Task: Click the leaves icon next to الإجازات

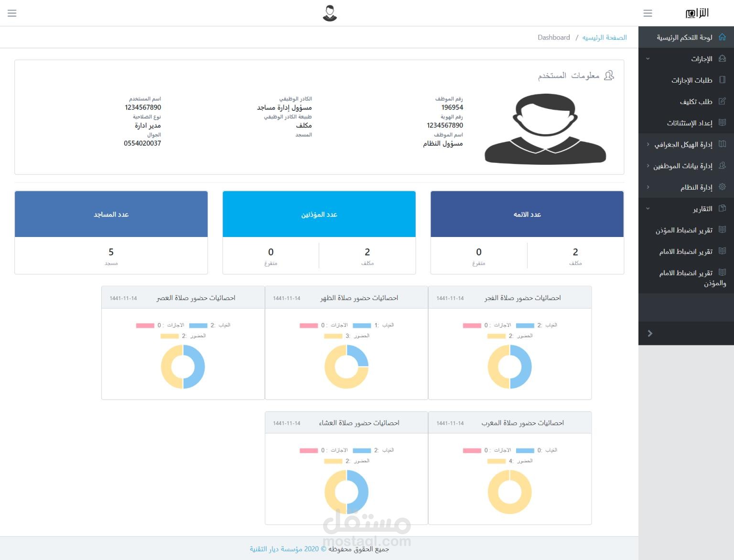Action: [723, 58]
